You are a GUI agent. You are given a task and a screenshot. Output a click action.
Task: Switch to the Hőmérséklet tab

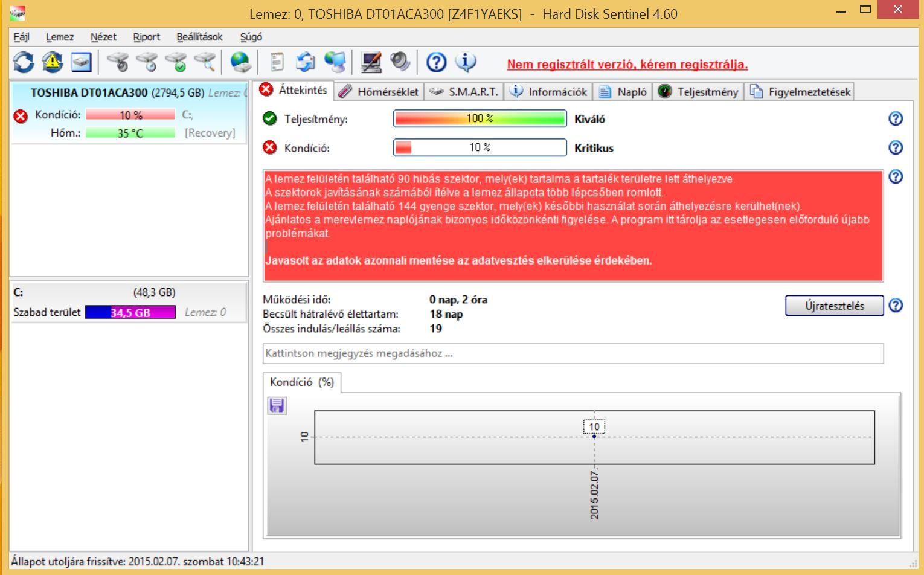(379, 92)
